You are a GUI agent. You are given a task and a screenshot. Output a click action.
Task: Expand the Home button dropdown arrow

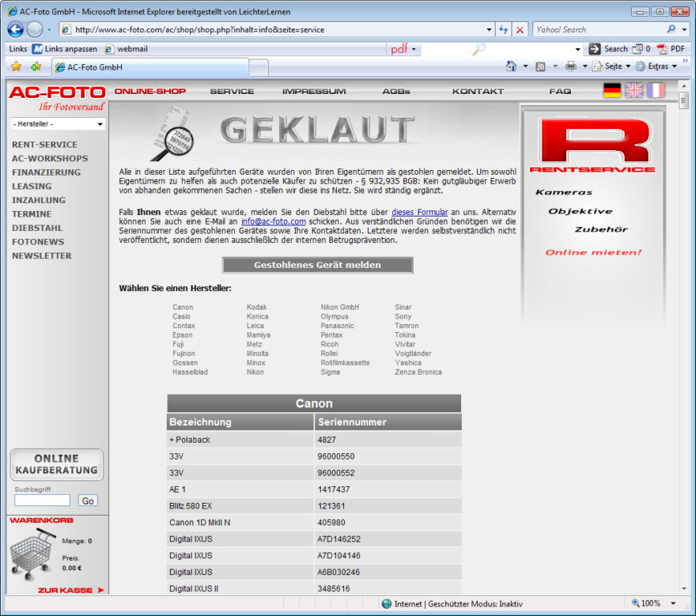coord(525,66)
